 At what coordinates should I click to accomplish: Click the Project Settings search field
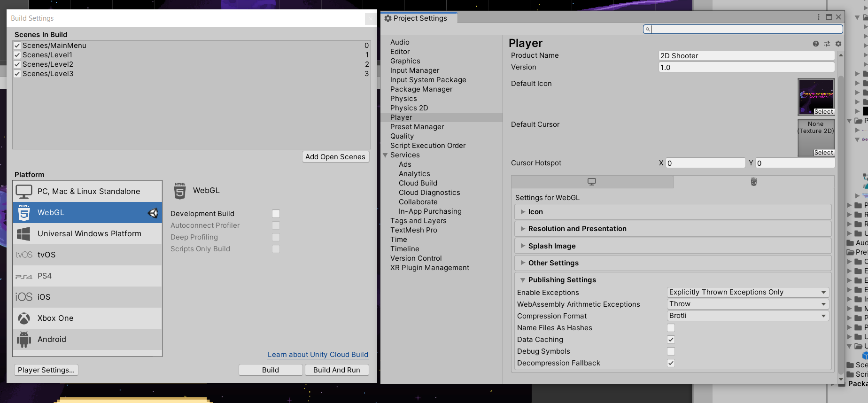[x=743, y=29]
